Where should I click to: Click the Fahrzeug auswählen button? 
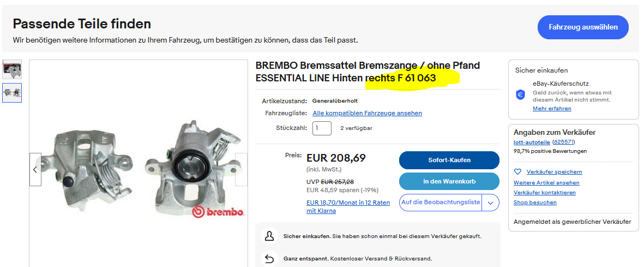click(583, 27)
